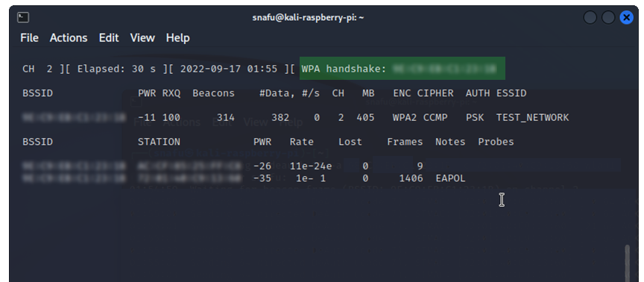Click the ESSID value TEST_NETWORK
The width and height of the screenshot is (644, 282).
(x=533, y=118)
